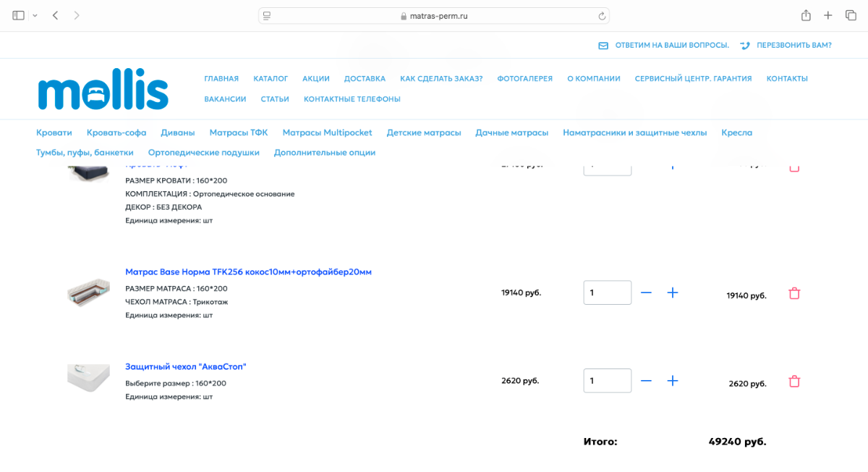Click 'КОМПЛЕКТАЦИЯ : Ортопедическое основание' text
This screenshot has width=868, height=472.
(210, 194)
